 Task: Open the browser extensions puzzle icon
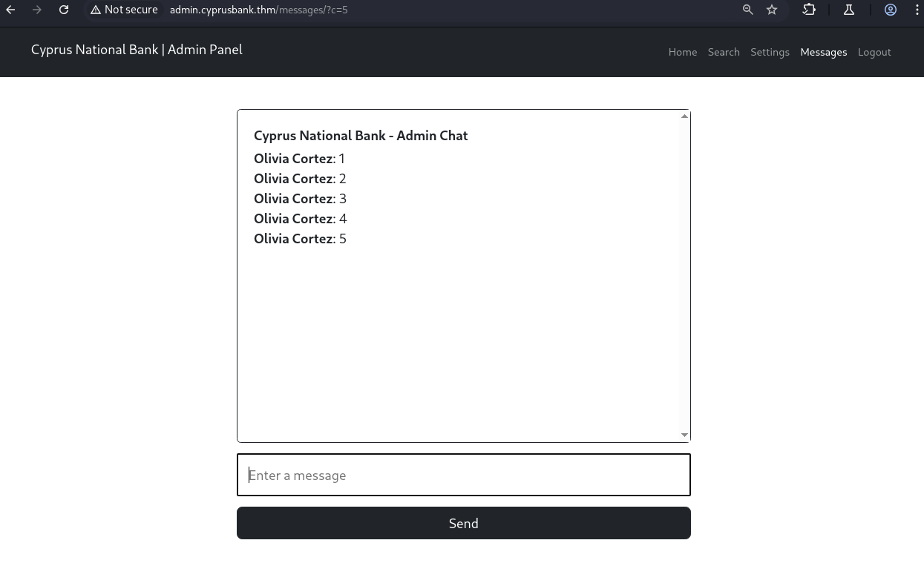[809, 10]
